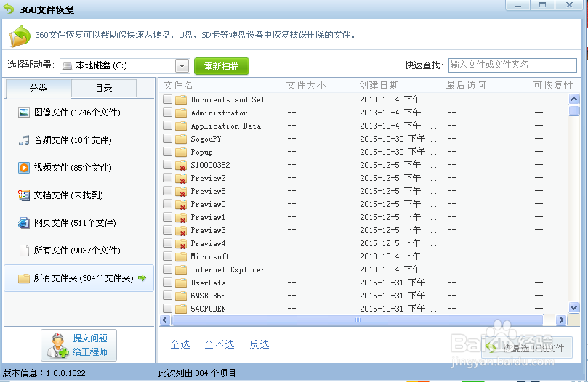Click the all folders category folder icon
Viewport: 588px width, 382px height.
24,278
